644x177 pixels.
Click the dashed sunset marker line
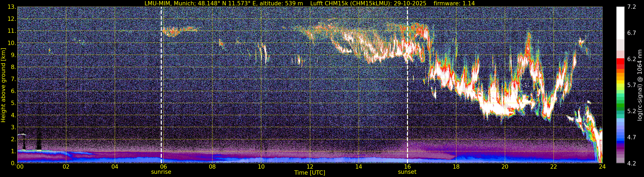pyautogui.click(x=408, y=85)
